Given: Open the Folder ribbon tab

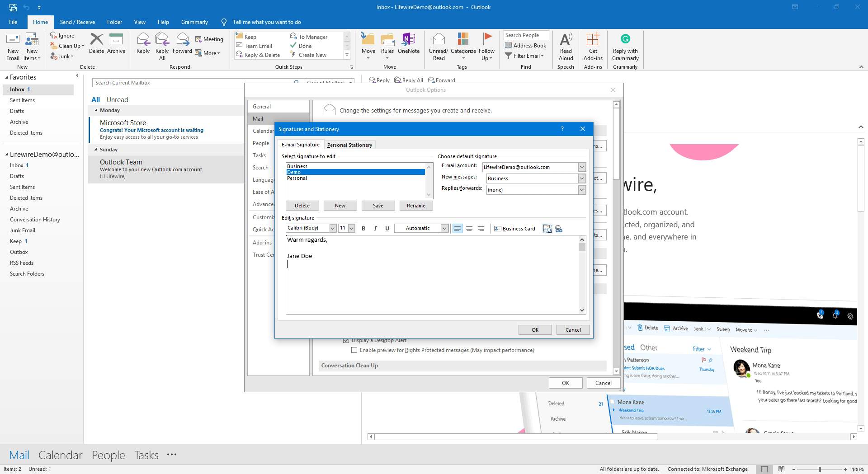Looking at the screenshot, I should click(114, 22).
